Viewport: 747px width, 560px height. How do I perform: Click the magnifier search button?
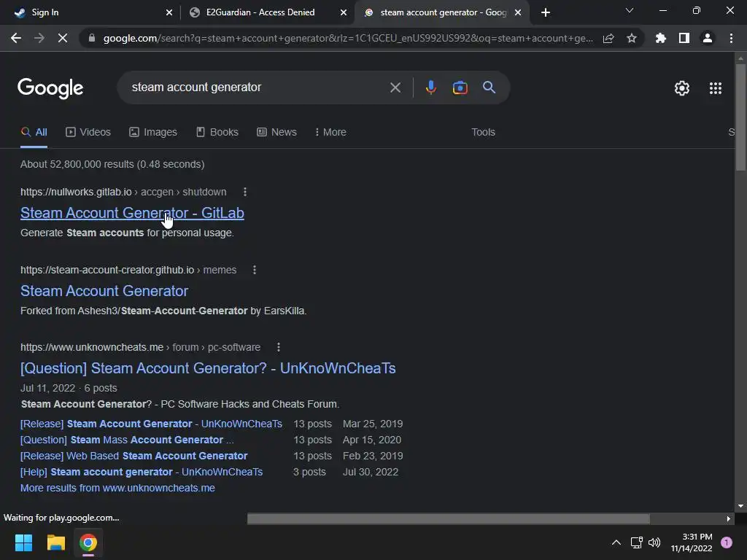pos(489,87)
